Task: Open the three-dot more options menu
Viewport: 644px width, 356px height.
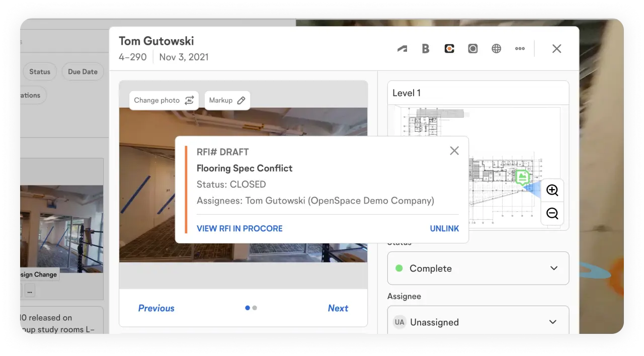Action: coord(520,49)
